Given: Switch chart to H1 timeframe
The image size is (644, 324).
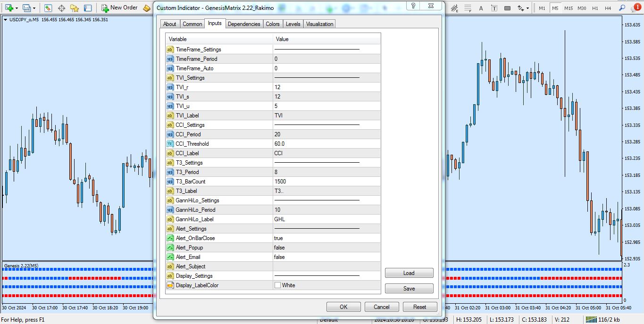Looking at the screenshot, I should [595, 8].
